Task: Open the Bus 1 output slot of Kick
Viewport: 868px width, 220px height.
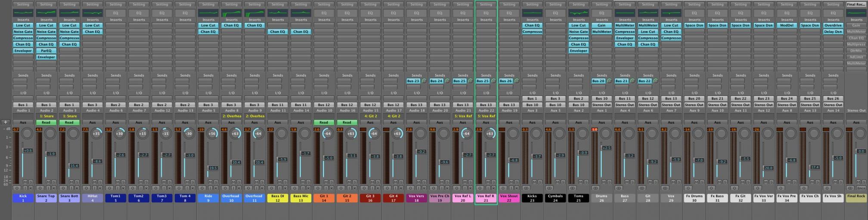Action: (23, 105)
